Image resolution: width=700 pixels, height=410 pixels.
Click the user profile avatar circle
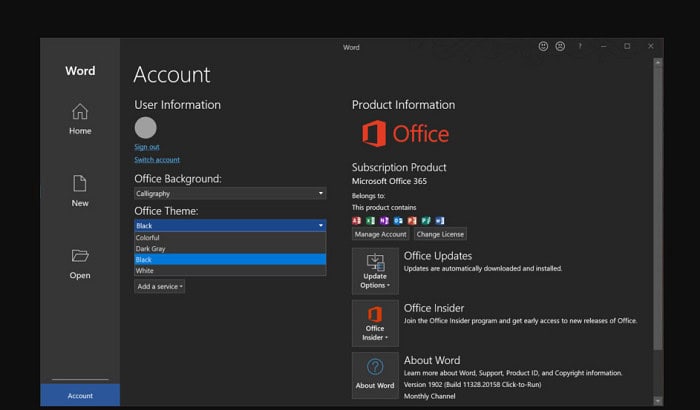tap(146, 128)
